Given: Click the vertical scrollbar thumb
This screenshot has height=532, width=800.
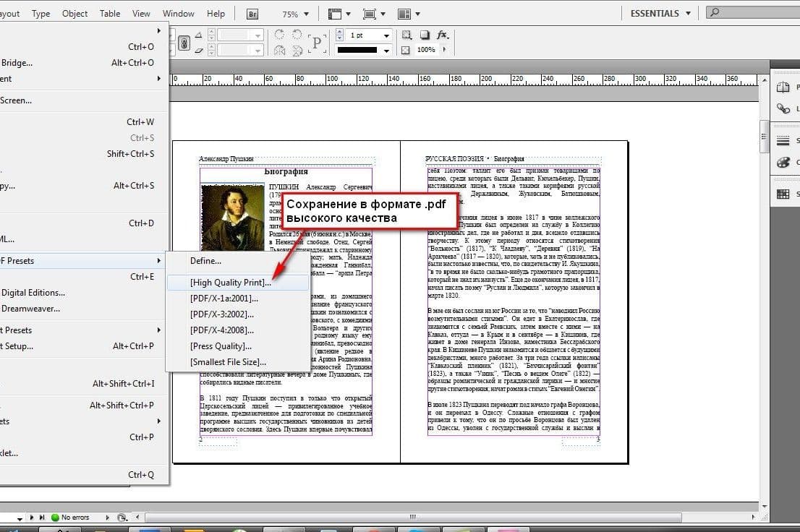Looking at the screenshot, I should tap(764, 136).
